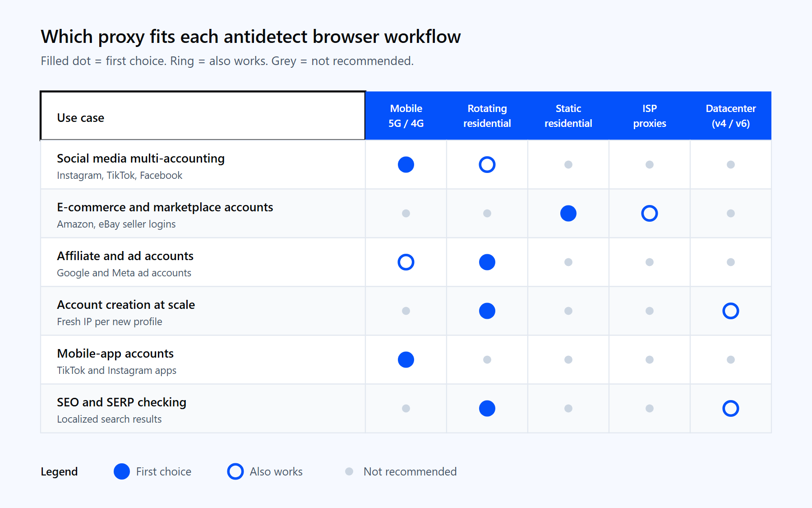Image resolution: width=812 pixels, height=508 pixels.
Task: Click grey dot for Mobile-app accounts under Rotating residential
Action: pos(487,359)
